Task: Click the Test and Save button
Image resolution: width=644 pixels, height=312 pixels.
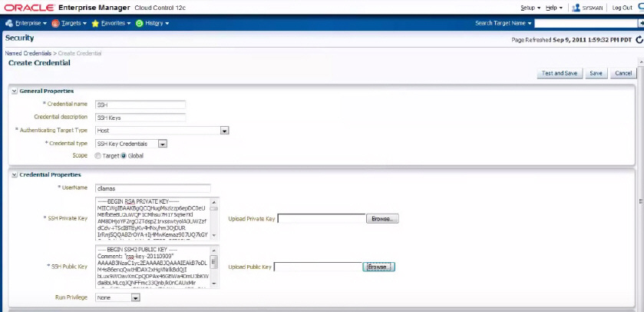Action: (x=560, y=73)
